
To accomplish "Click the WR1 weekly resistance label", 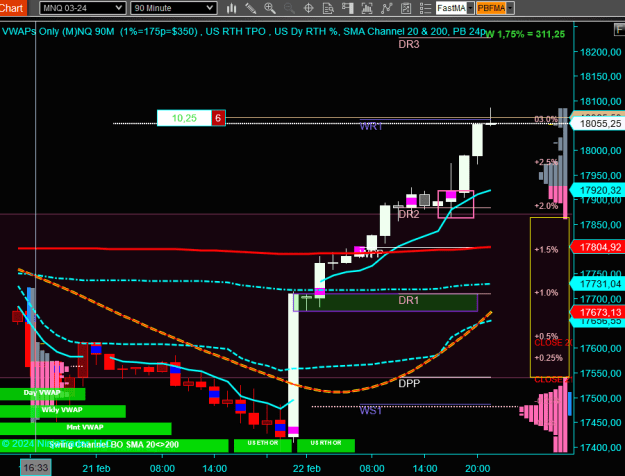I will (371, 126).
